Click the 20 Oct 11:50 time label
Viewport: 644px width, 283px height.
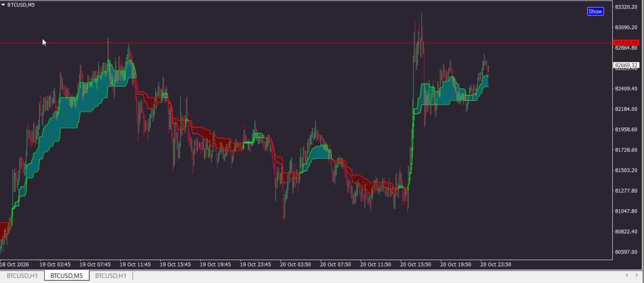376,264
